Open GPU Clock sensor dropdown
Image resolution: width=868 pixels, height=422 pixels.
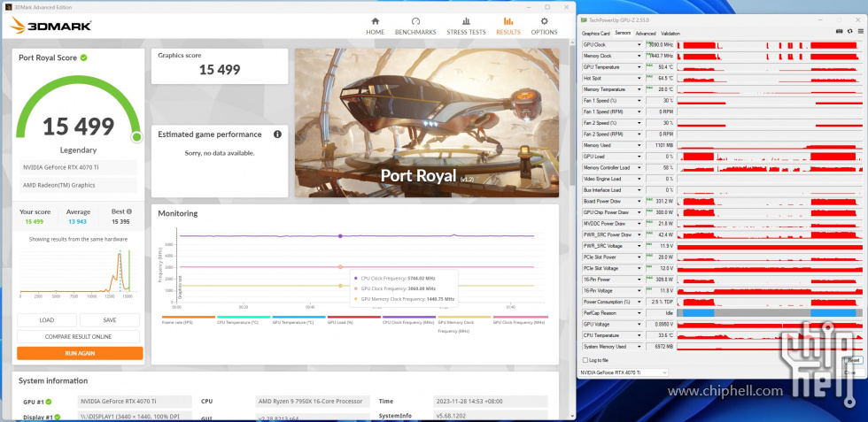639,45
